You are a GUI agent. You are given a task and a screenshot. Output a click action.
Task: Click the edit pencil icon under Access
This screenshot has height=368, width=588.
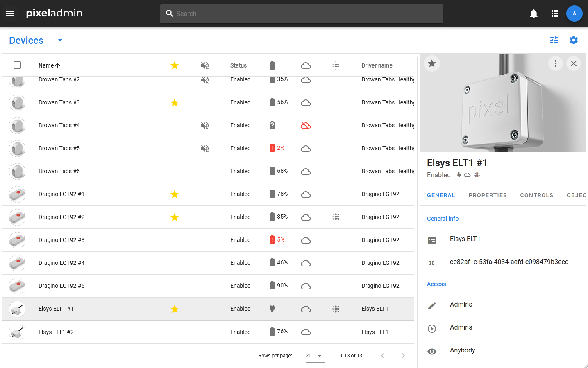click(x=432, y=306)
